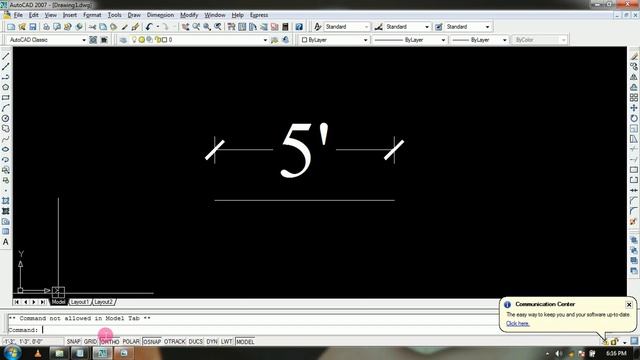Viewport: 640px width, 360px height.
Task: Click the Plot printer icon
Action: 46,27
